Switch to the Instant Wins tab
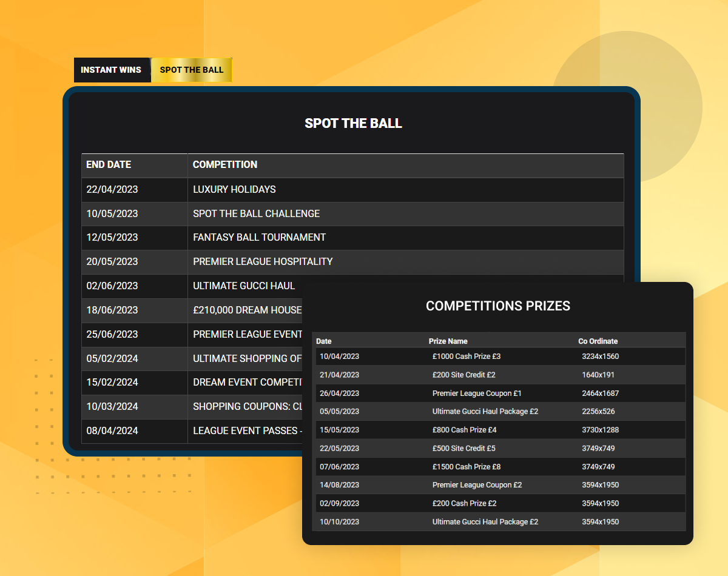This screenshot has height=576, width=728. [111, 70]
